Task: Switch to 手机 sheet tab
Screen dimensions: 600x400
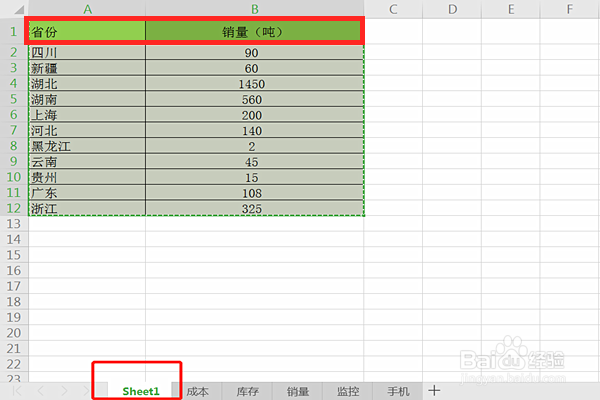Action: tap(398, 391)
